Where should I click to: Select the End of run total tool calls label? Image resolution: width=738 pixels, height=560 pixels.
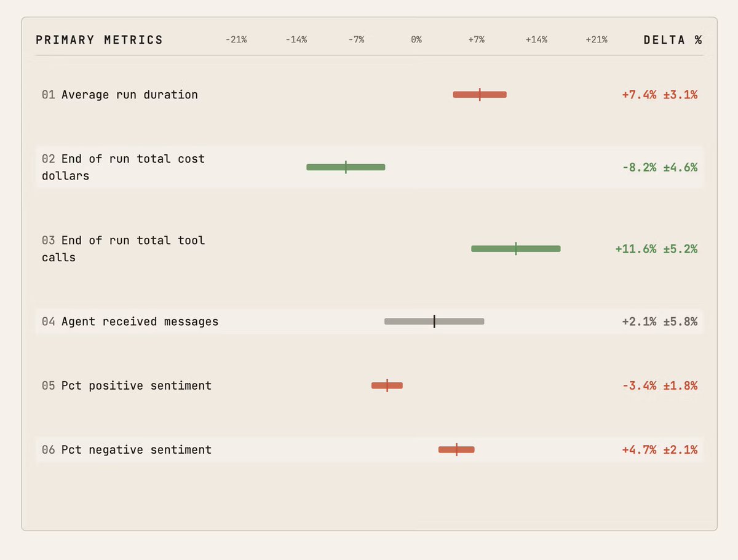123,249
